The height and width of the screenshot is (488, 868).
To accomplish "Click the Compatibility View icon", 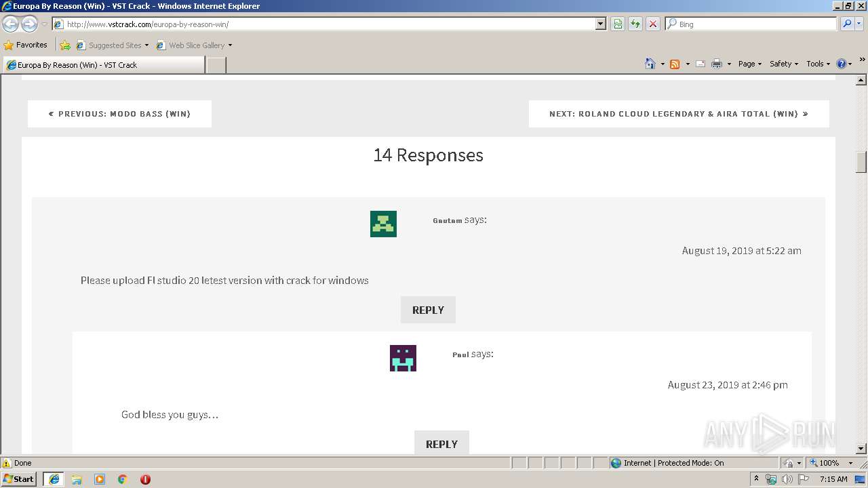I will click(x=618, y=24).
